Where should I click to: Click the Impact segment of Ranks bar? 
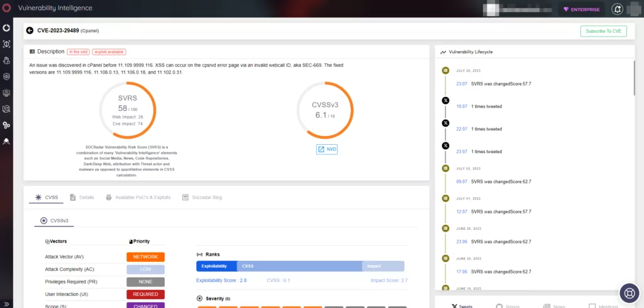(383, 266)
